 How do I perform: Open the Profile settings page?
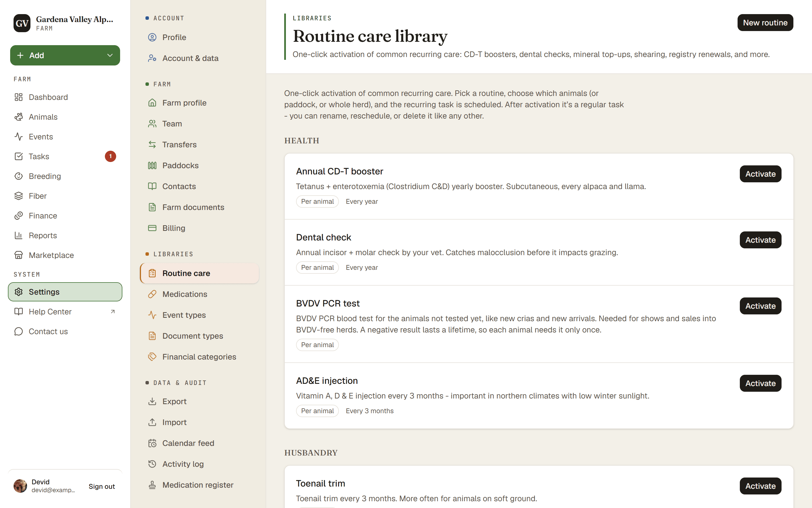(x=199, y=37)
